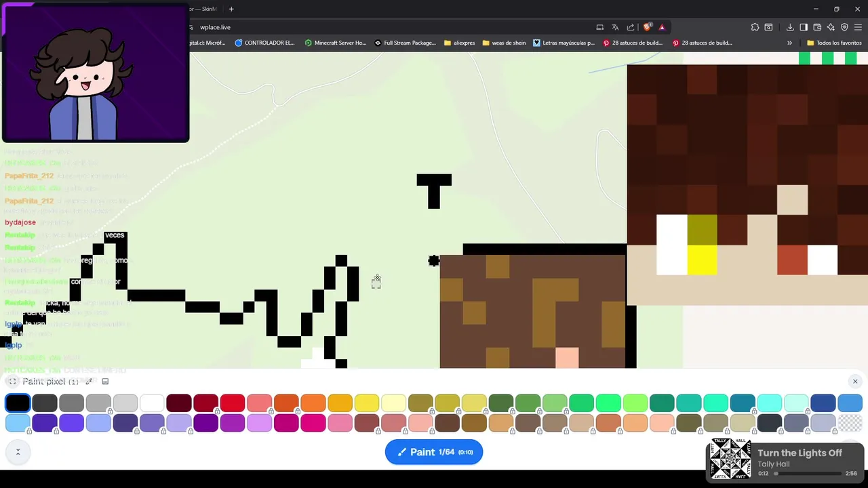Select the dark blue color swatch

coord(823,403)
